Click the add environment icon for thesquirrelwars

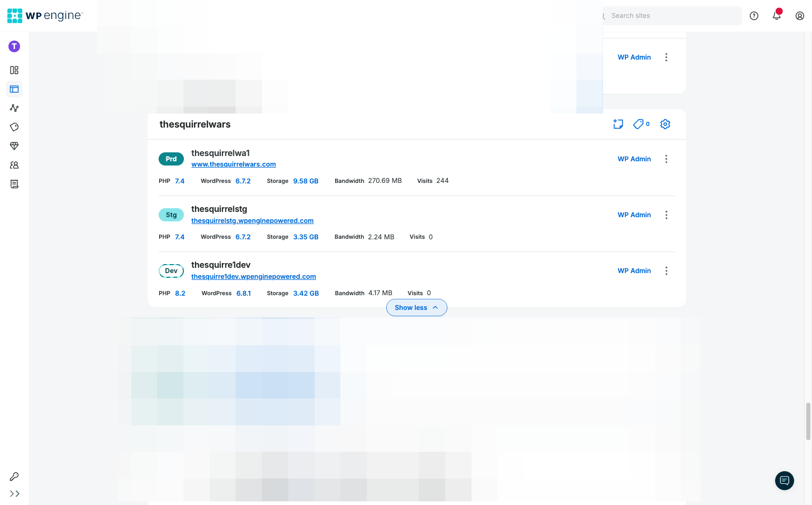coord(618,124)
